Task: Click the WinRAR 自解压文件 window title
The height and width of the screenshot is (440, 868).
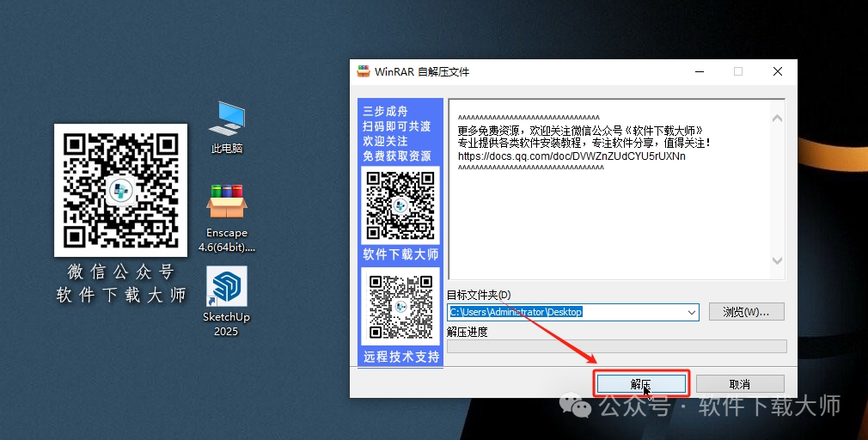Action: [x=422, y=72]
